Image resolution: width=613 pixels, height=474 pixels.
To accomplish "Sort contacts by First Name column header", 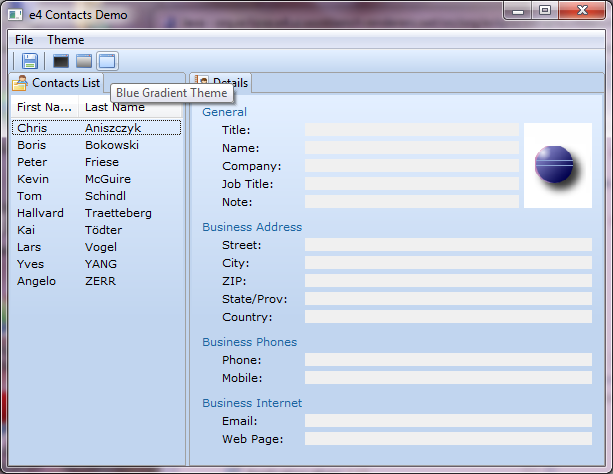I will point(44,107).
